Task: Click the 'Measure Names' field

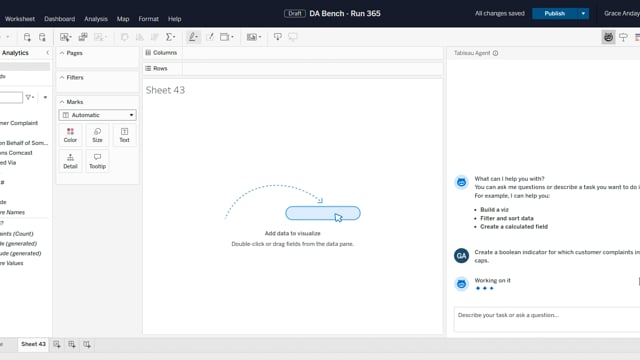Action: 12,212
